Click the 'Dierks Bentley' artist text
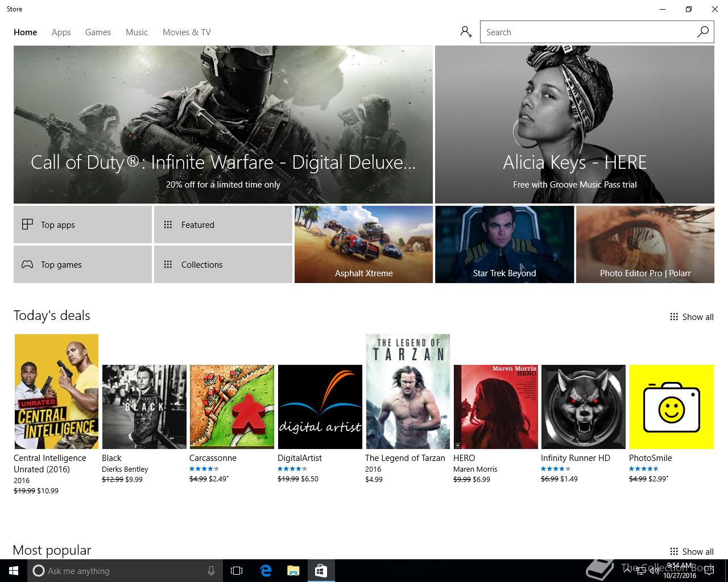 [x=125, y=469]
